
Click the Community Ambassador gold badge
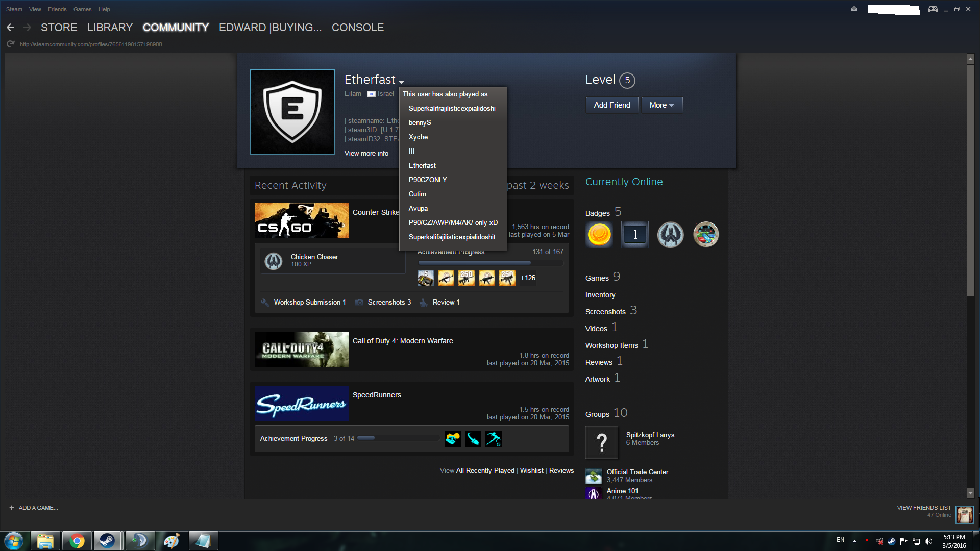(599, 235)
